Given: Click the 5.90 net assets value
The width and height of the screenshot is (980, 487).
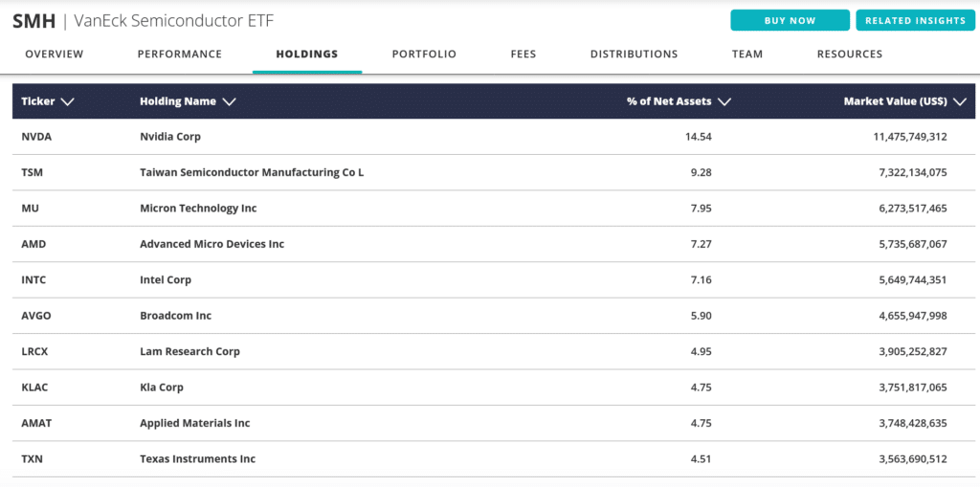Looking at the screenshot, I should click(x=702, y=316).
